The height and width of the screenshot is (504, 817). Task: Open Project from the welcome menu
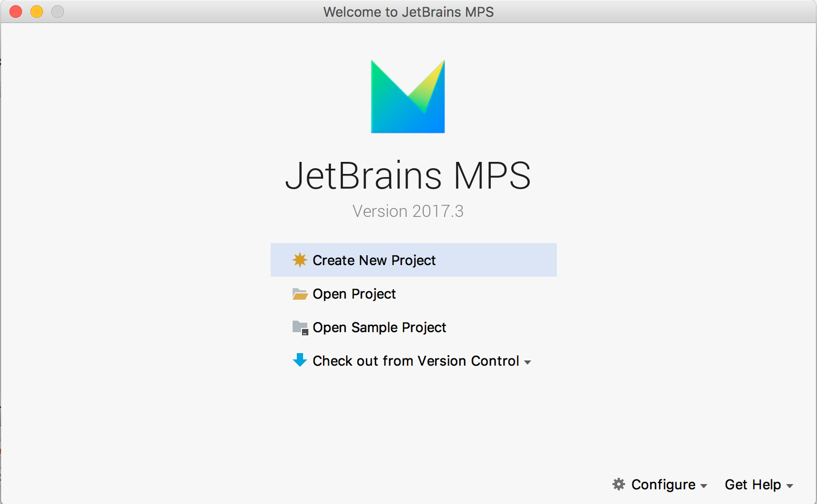point(354,294)
